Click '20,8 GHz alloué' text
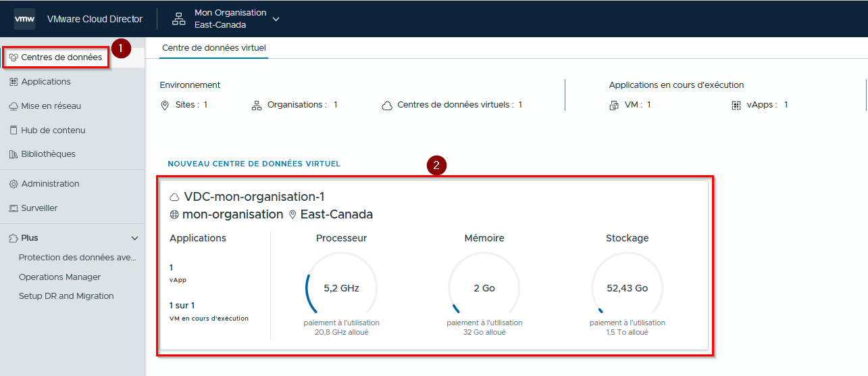The height and width of the screenshot is (376, 868). pyautogui.click(x=341, y=332)
